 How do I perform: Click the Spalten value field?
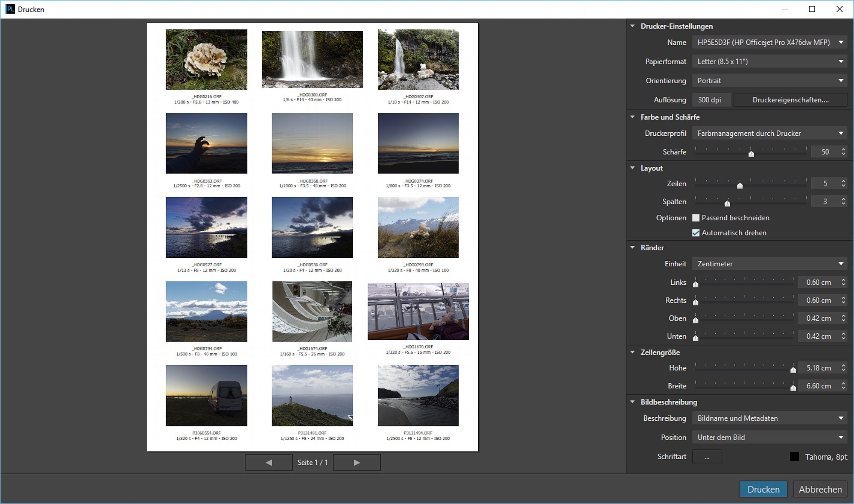click(825, 201)
